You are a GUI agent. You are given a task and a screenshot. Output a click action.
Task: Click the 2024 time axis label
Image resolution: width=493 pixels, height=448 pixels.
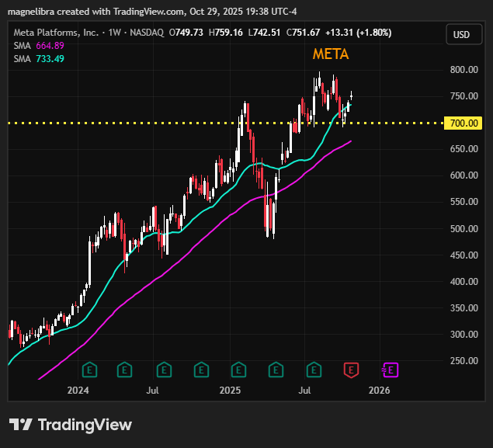[x=78, y=390]
